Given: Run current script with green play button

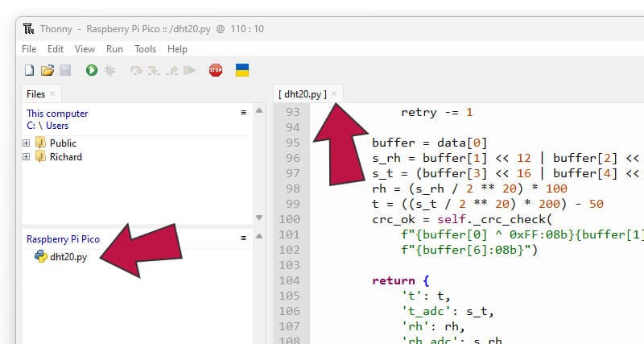Looking at the screenshot, I should pos(92,70).
